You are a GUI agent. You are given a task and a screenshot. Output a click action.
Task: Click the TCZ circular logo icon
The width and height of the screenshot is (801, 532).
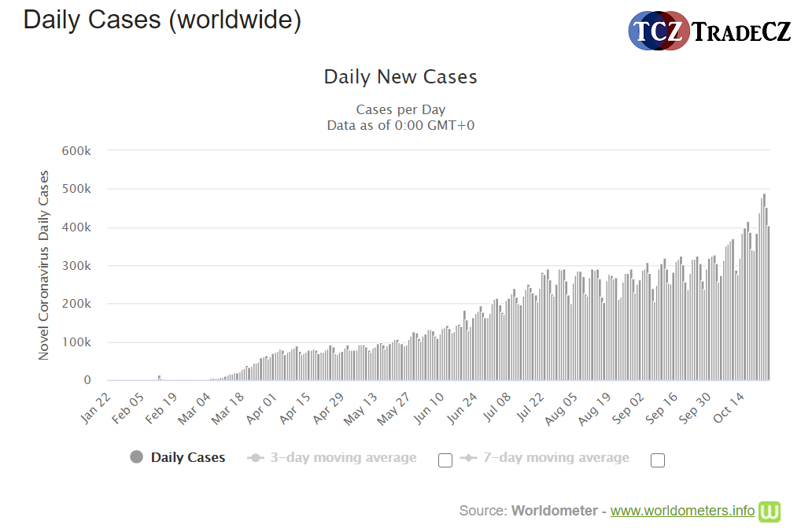pos(659,31)
